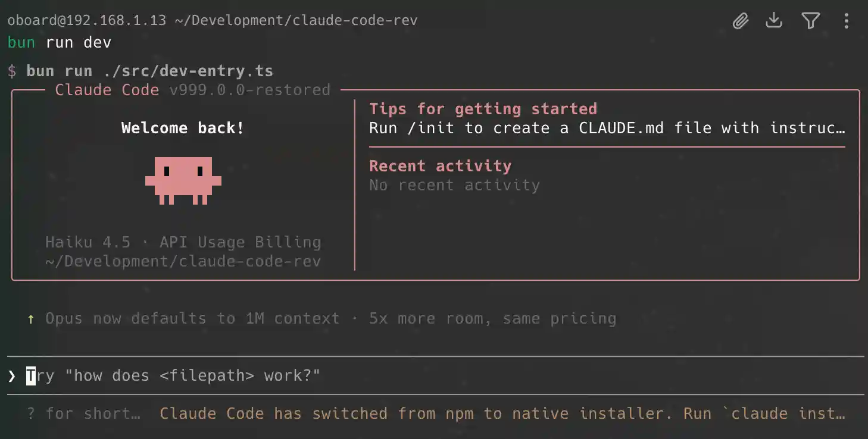Click the native installer notice in status line

[502, 413]
